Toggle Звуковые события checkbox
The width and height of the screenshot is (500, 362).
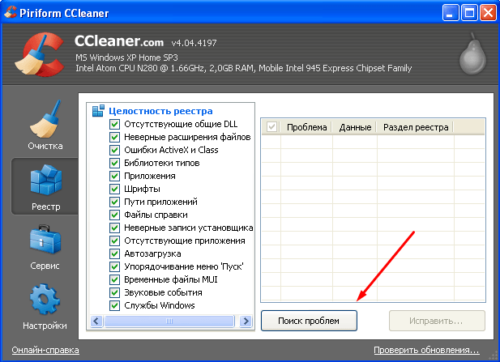(115, 293)
